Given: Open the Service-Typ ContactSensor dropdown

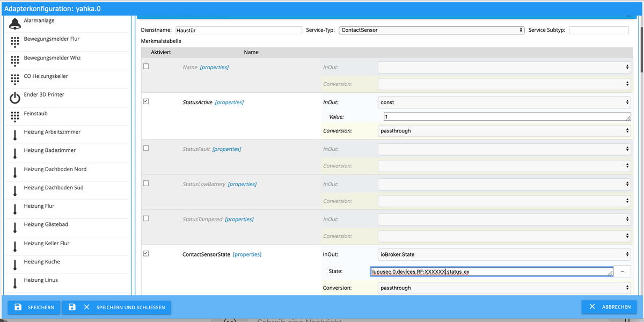Looking at the screenshot, I should [432, 30].
